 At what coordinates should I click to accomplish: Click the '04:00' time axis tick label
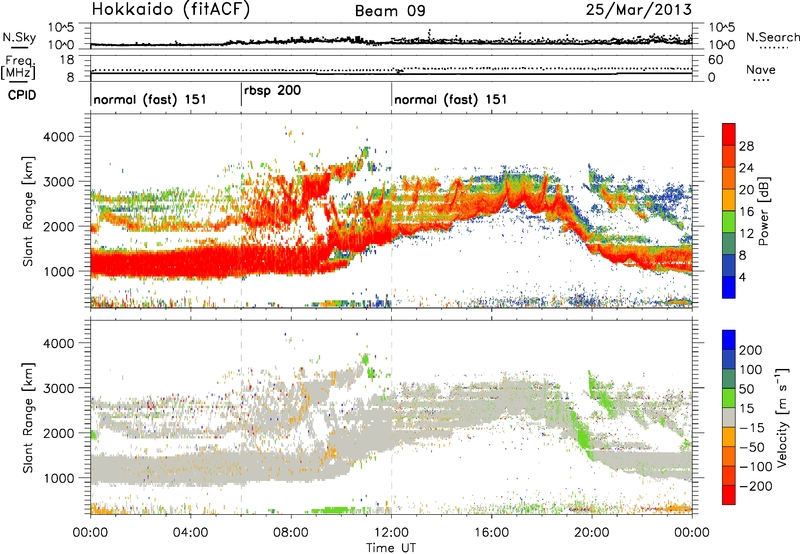pos(191,533)
